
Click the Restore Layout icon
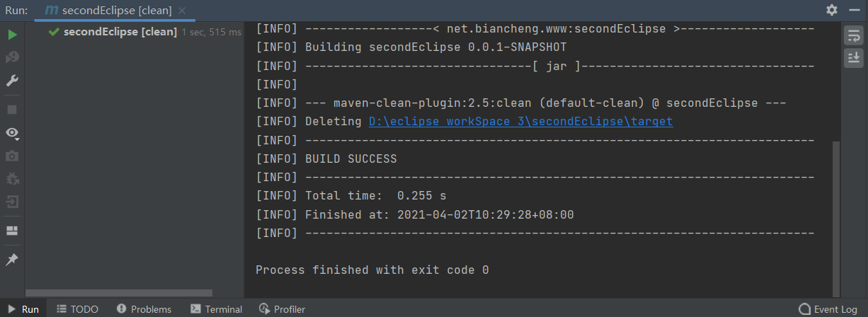12,231
